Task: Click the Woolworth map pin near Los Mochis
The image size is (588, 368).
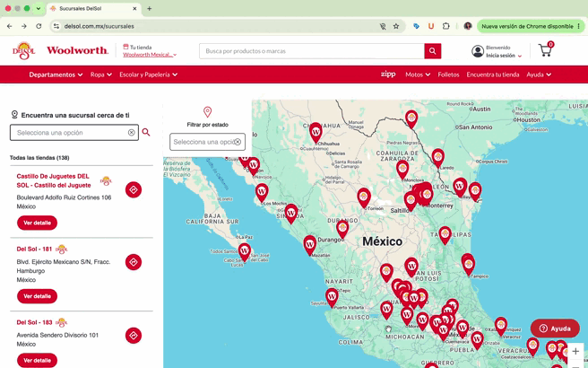Action: [x=262, y=193]
